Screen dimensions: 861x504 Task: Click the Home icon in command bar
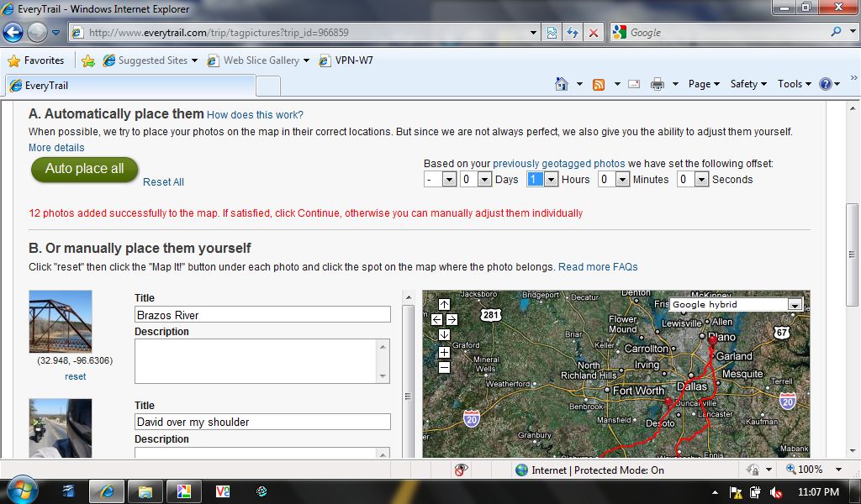pyautogui.click(x=561, y=84)
